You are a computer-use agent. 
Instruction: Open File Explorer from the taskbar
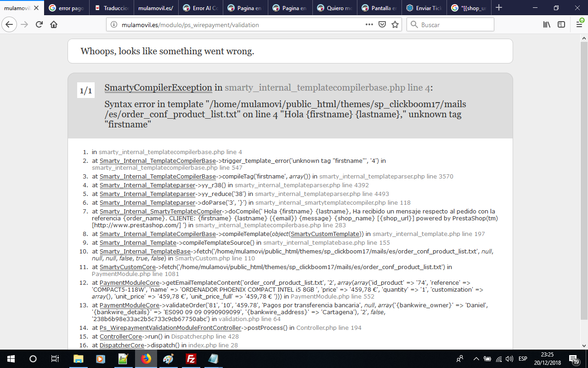[x=78, y=359]
